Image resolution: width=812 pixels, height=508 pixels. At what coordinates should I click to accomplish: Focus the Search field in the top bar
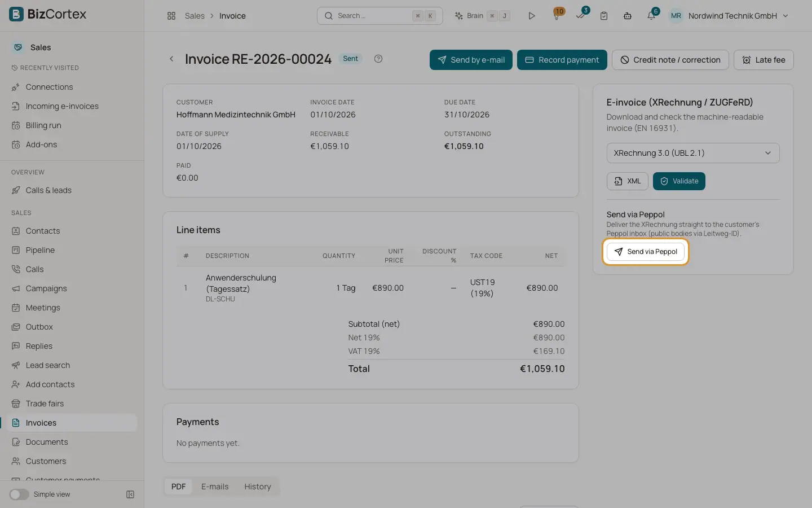(380, 16)
